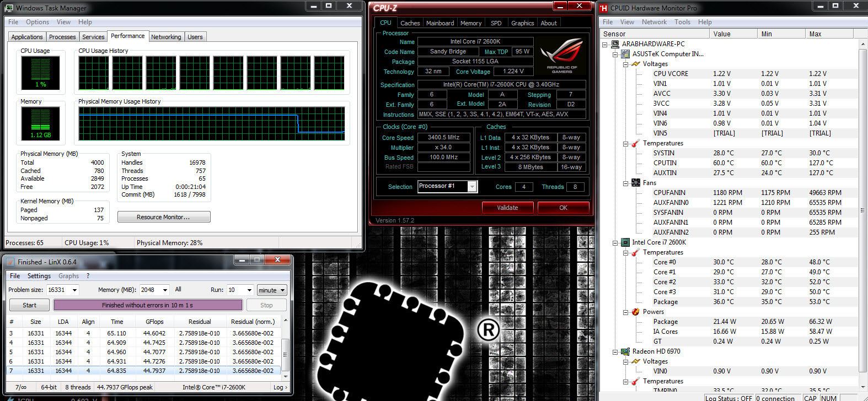Click the Max column header in HWMonitor
This screenshot has height=401, width=868.
click(830, 34)
